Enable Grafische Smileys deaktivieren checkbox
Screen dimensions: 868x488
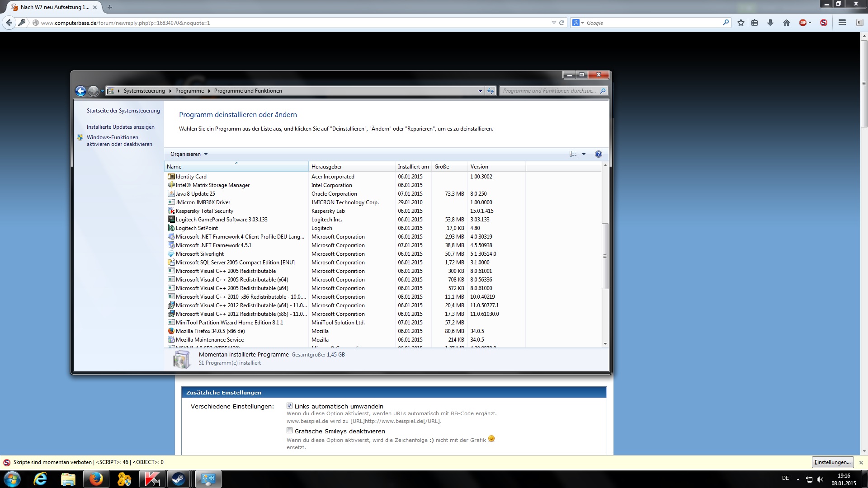pyautogui.click(x=289, y=431)
